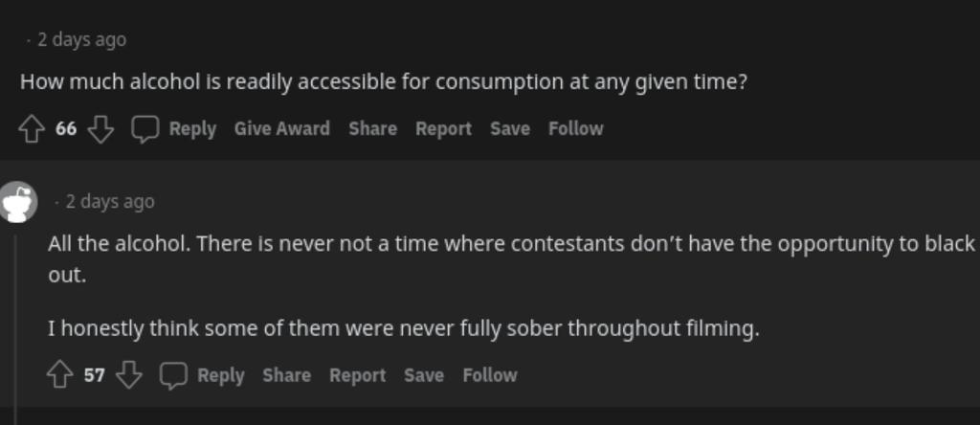This screenshot has height=425, width=980.
Task: Click the speech bubble icon on the reply
Action: 172,375
